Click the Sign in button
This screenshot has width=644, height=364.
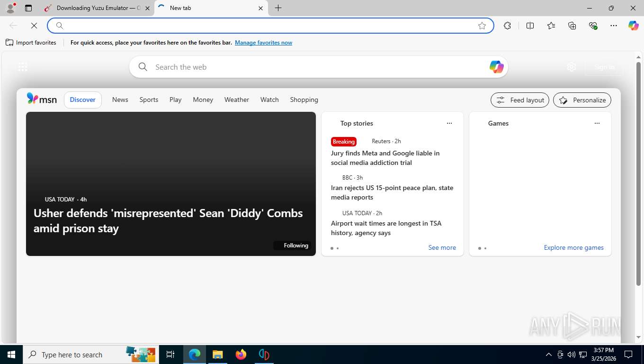604,67
